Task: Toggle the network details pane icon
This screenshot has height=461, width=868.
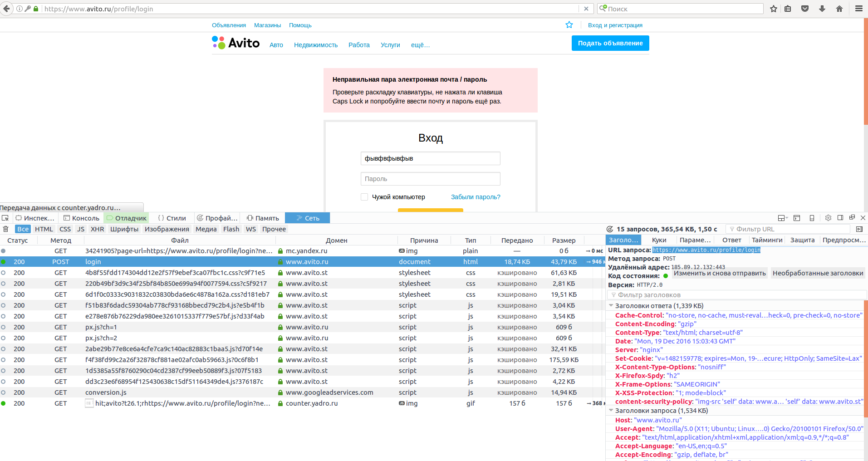Action: [x=859, y=229]
